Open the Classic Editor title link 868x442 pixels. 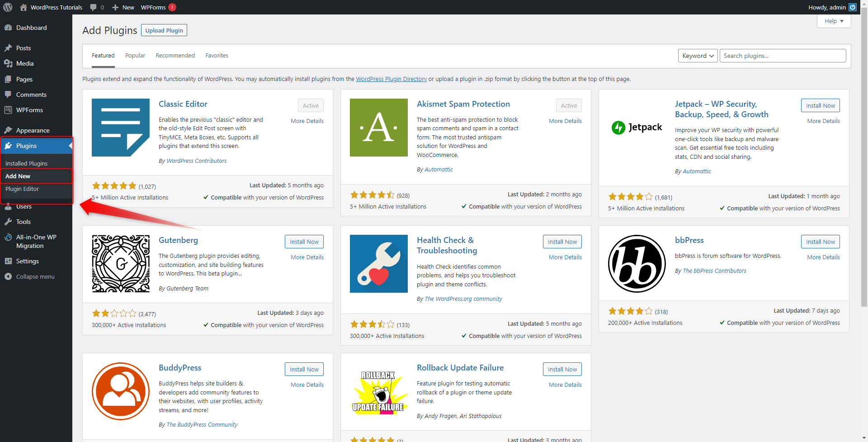pos(183,104)
